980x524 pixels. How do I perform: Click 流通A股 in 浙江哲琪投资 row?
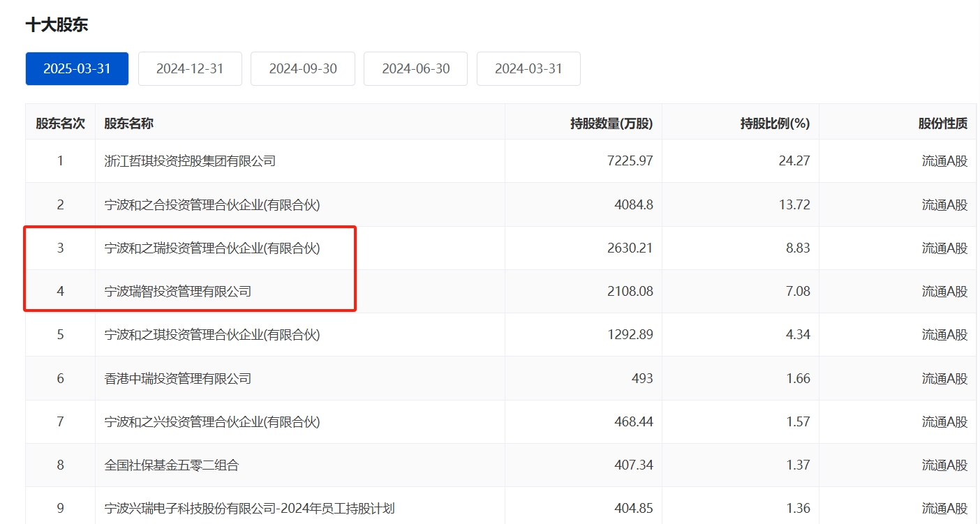(945, 161)
